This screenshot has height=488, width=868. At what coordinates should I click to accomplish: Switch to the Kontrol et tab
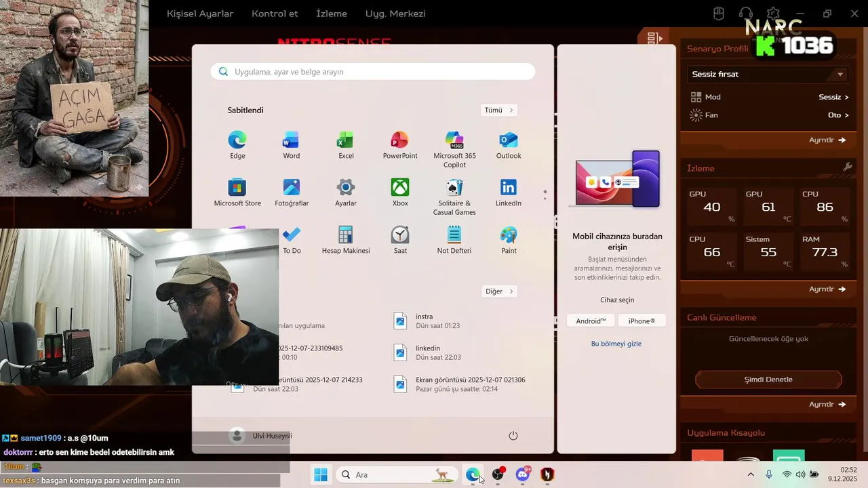click(x=275, y=14)
